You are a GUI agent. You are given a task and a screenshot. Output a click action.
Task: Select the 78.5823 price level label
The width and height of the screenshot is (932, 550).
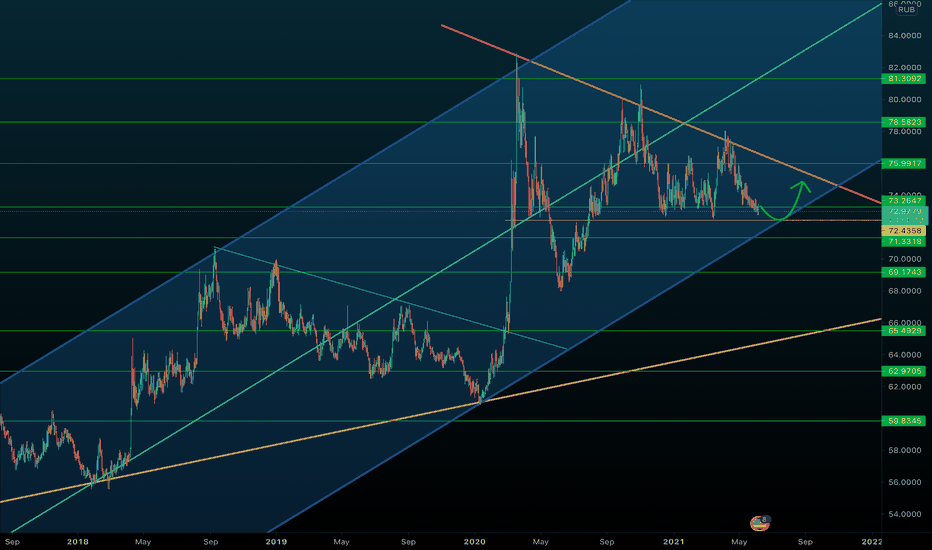click(x=904, y=122)
